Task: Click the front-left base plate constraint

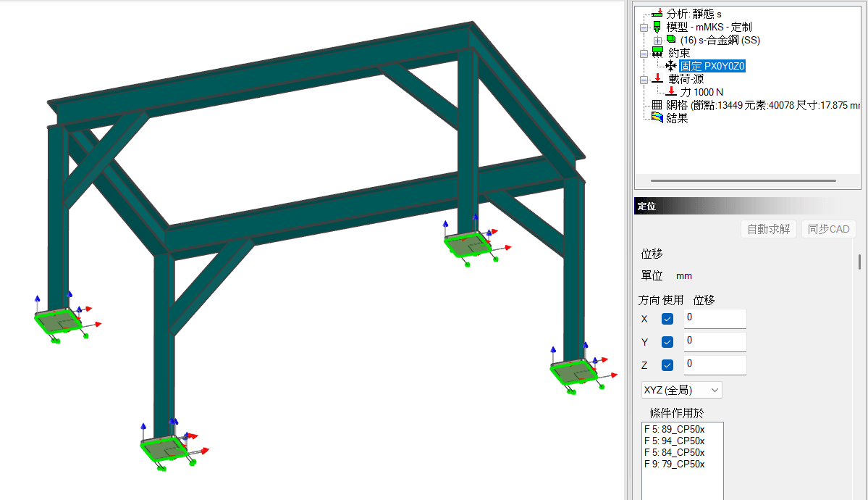Action: coord(164,449)
